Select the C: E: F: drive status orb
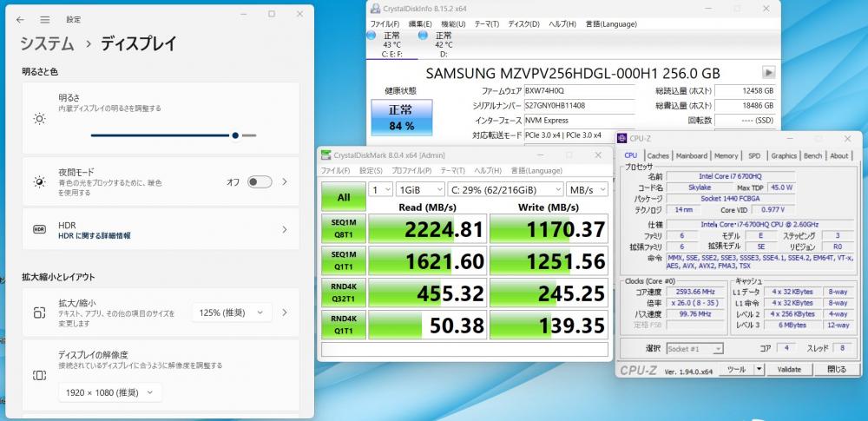The height and width of the screenshot is (421, 868). click(x=372, y=36)
